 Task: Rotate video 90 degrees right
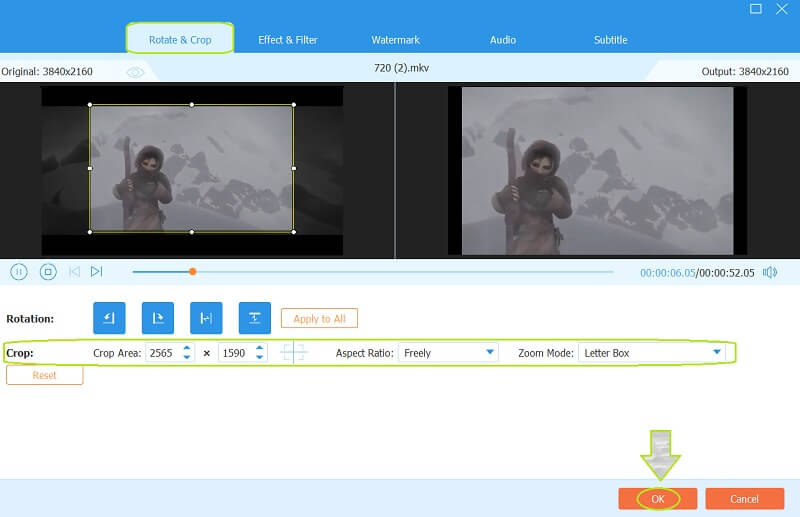point(158,318)
